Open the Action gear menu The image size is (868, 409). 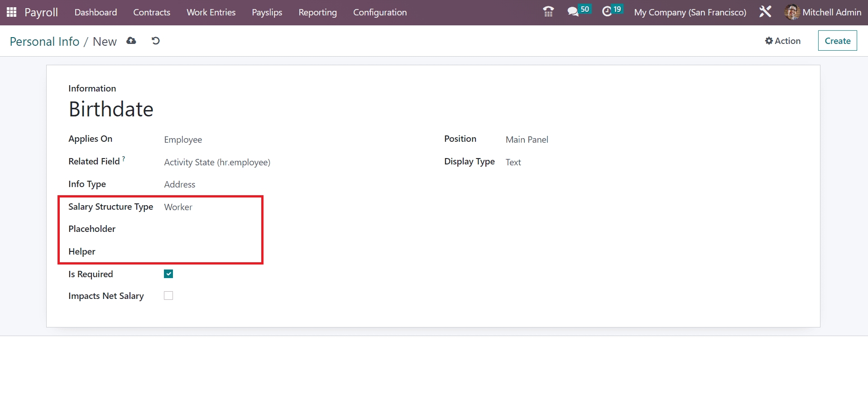782,41
